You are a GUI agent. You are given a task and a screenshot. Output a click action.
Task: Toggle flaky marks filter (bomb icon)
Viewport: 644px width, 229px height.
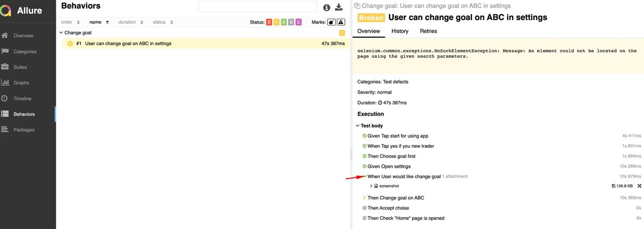tap(331, 22)
